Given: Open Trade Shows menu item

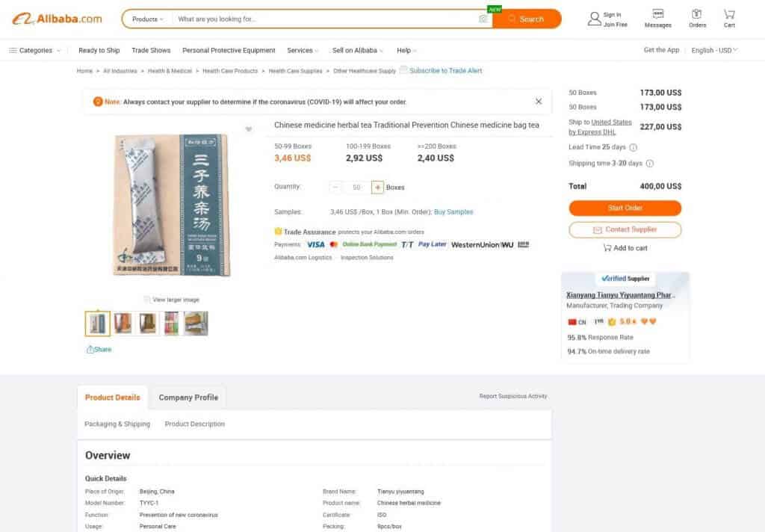Looking at the screenshot, I should coord(151,50).
